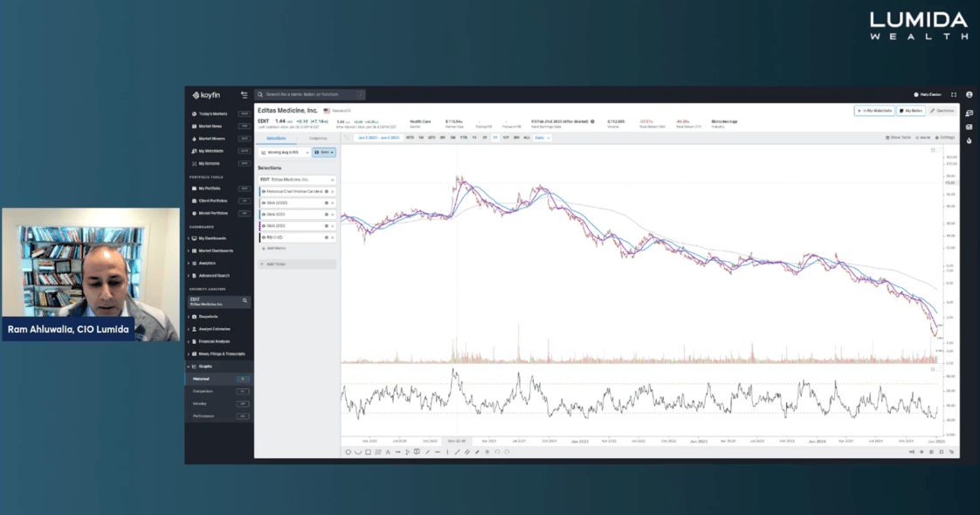Screen dimensions: 980x515
Task: Select the parallel channel tool
Action: (467, 452)
